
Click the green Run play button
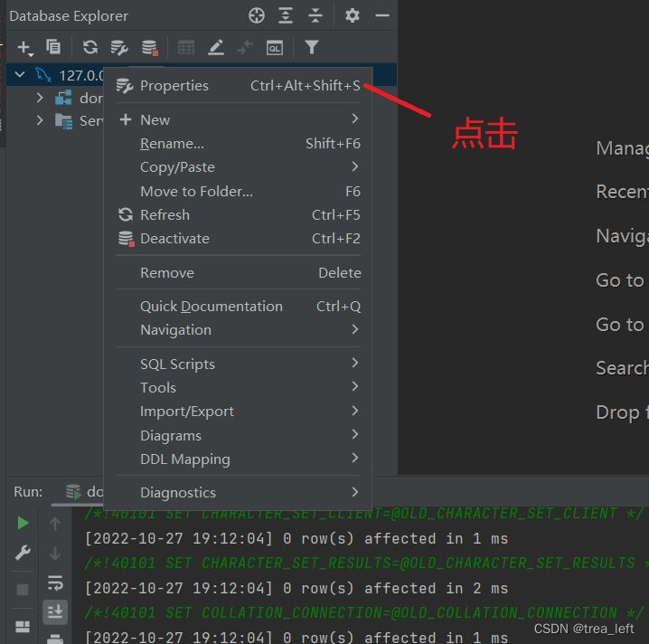(x=23, y=523)
